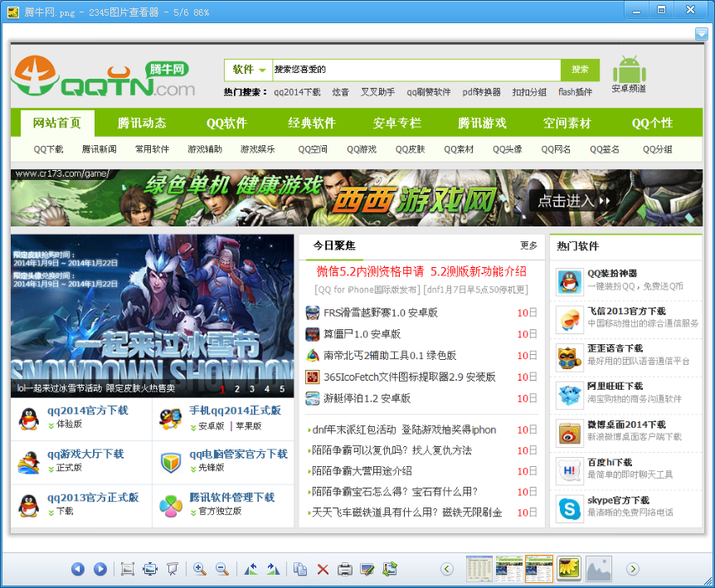Open the batch image convert tool
This screenshot has width=715, height=588.
(x=390, y=569)
